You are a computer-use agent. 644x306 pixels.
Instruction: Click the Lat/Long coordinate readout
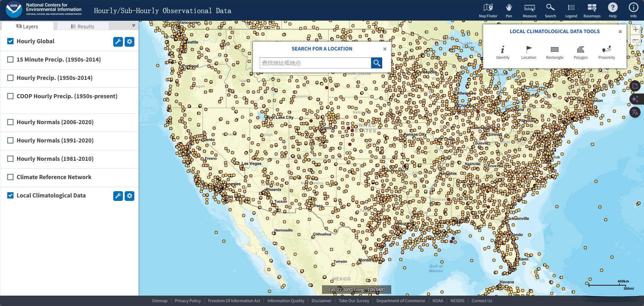(356, 289)
